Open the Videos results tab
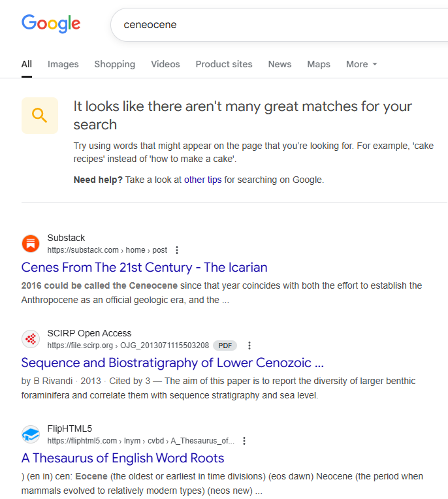Viewport: 448px width, 499px height. click(165, 64)
